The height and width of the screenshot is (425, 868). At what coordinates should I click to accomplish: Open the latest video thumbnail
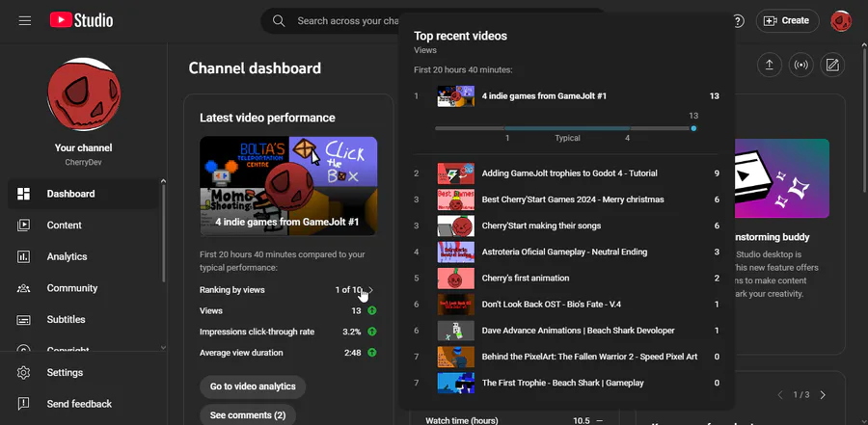coord(288,186)
